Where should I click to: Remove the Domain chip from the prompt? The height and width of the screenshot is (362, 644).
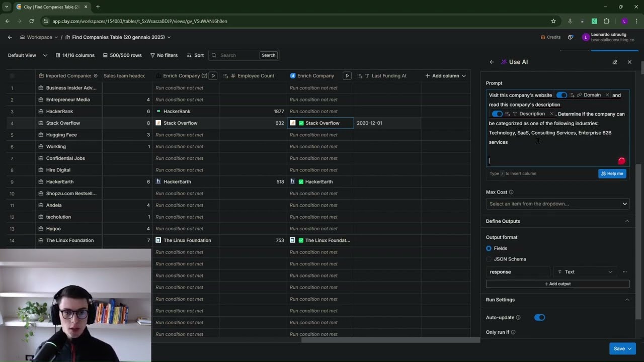point(607,95)
